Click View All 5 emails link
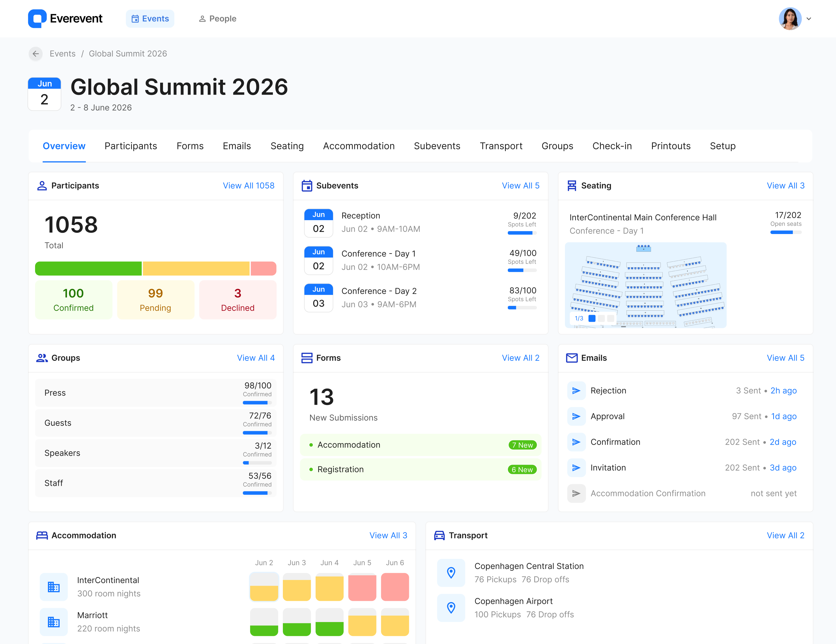The height and width of the screenshot is (644, 836). (785, 358)
